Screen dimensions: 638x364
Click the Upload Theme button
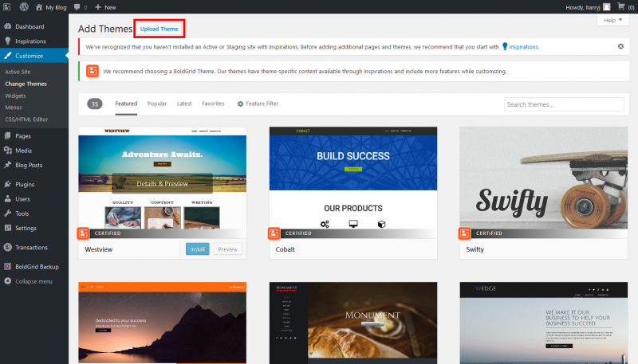159,29
